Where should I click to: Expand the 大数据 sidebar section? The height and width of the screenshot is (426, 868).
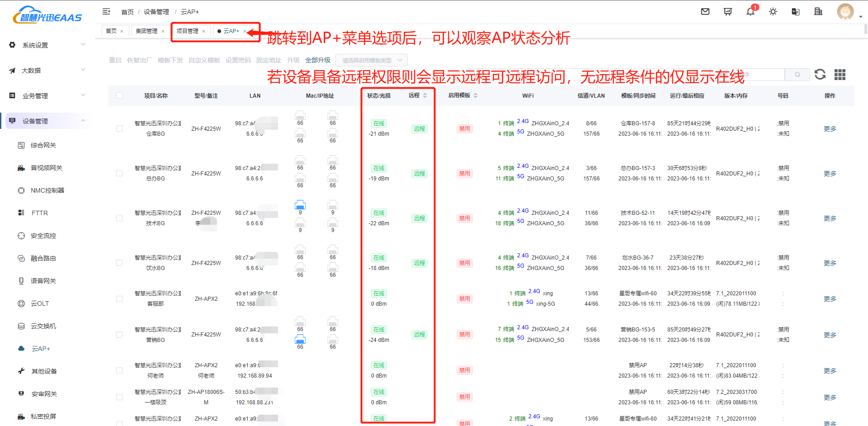47,71
